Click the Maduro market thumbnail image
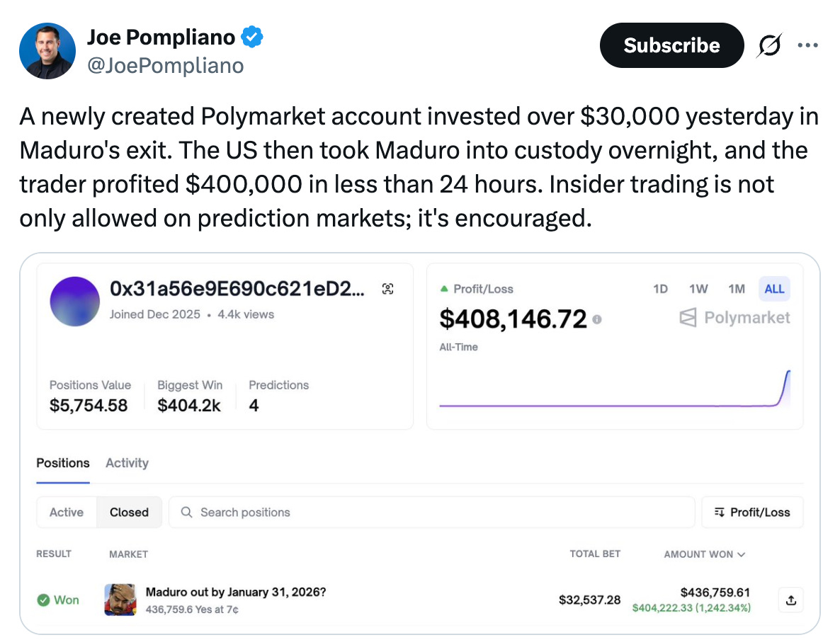Screen dimensions: 840x640 click(x=120, y=600)
